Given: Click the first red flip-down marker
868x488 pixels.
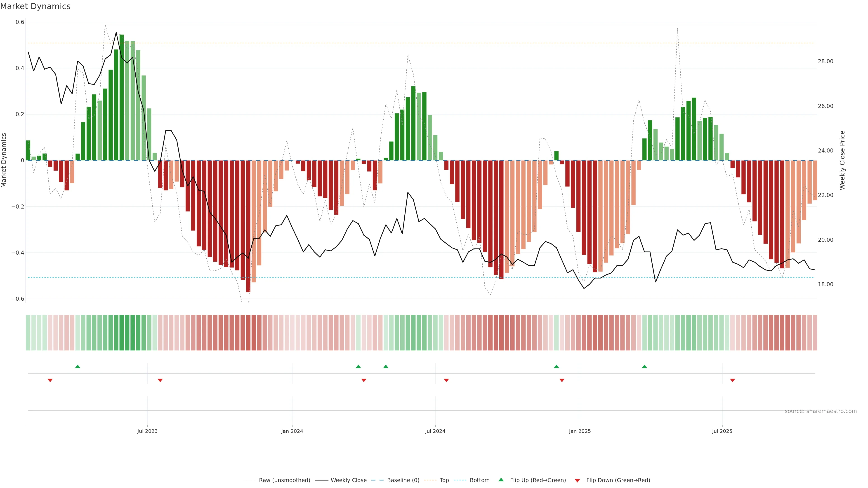Looking at the screenshot, I should click(x=50, y=380).
